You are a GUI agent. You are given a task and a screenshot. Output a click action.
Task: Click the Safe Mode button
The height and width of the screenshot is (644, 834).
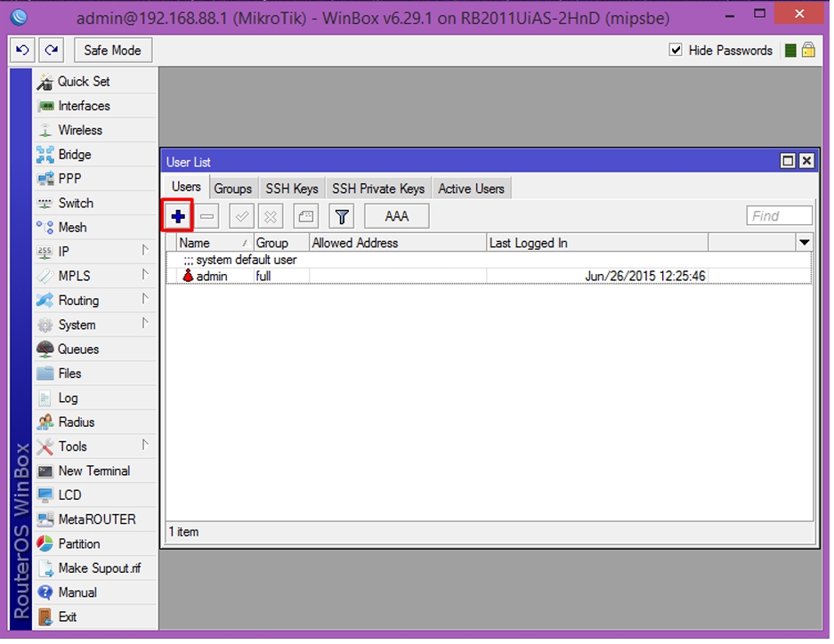[113, 51]
